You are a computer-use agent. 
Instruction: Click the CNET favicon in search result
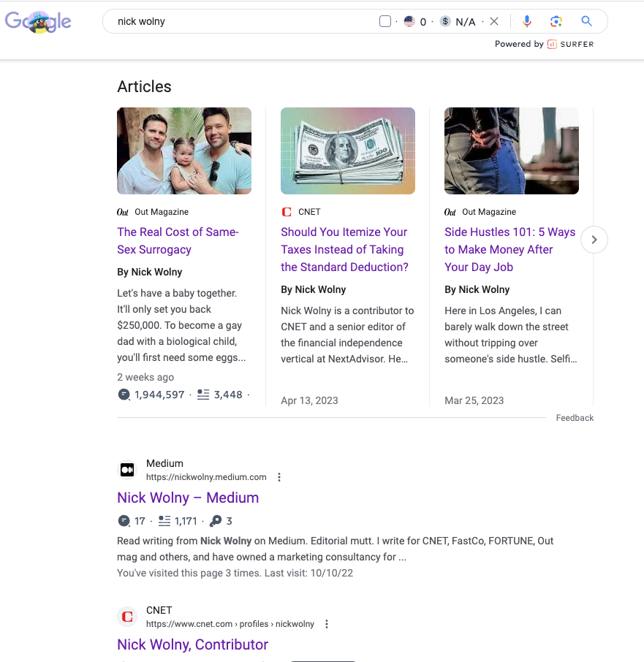click(x=127, y=617)
